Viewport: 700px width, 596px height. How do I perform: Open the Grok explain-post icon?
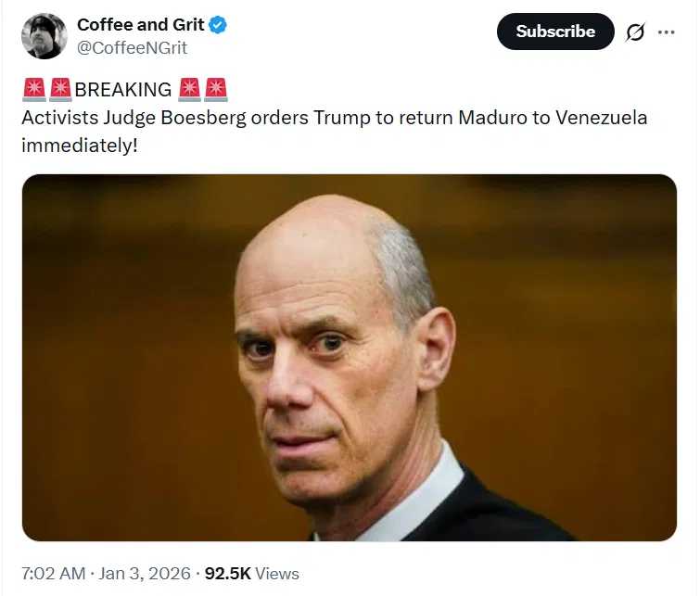coord(635,32)
